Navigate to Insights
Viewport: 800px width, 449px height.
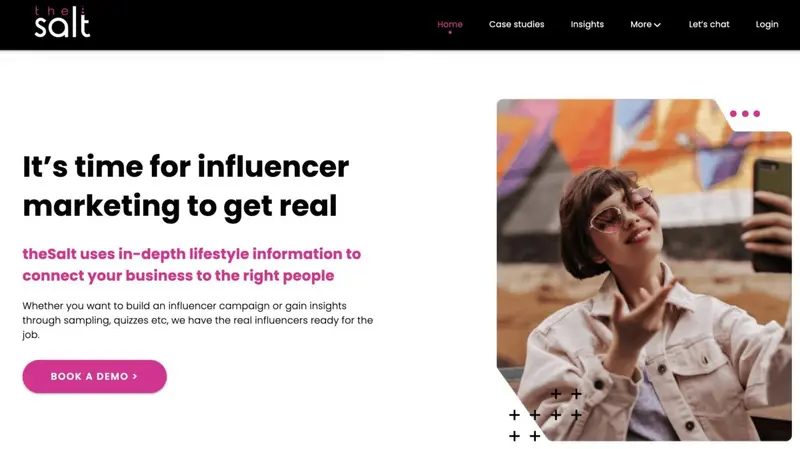point(587,24)
